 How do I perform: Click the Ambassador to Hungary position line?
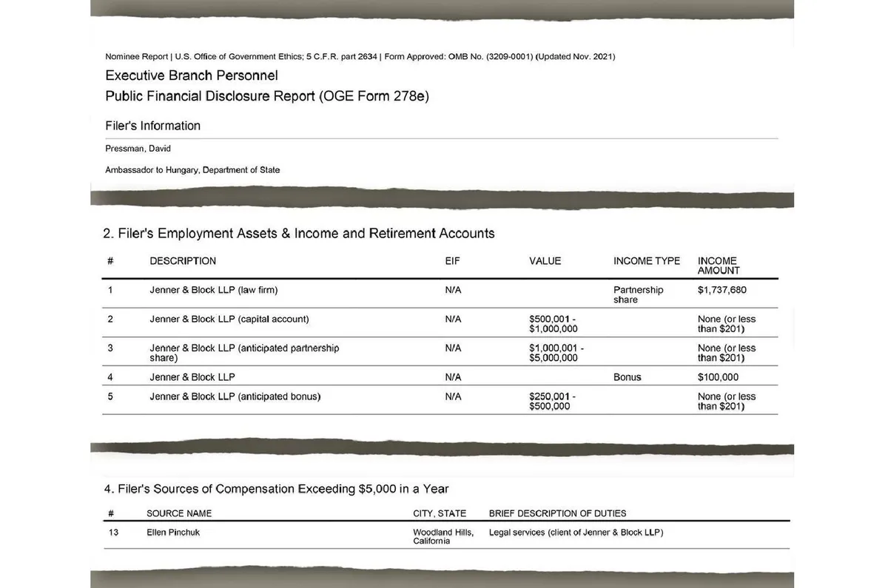pyautogui.click(x=192, y=170)
